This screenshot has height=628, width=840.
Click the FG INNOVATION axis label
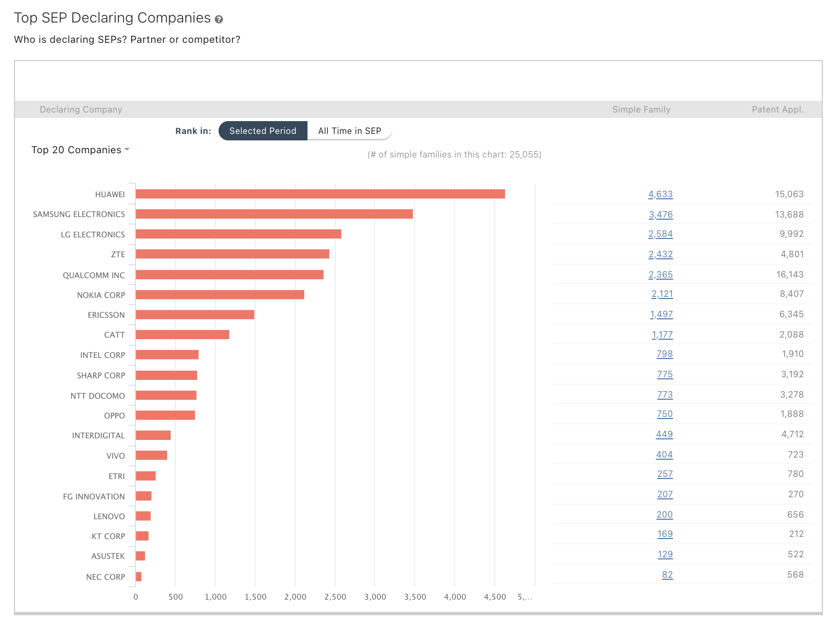[94, 497]
